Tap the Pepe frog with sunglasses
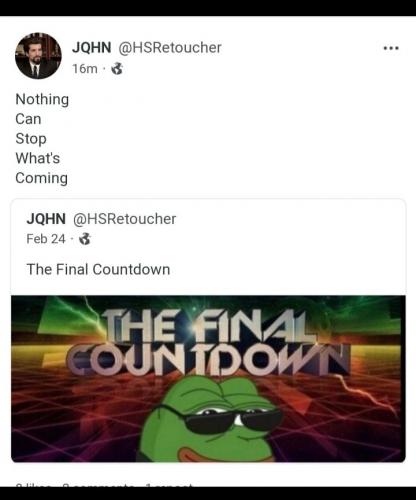Screen dimensions: 416x500 (x=212, y=420)
